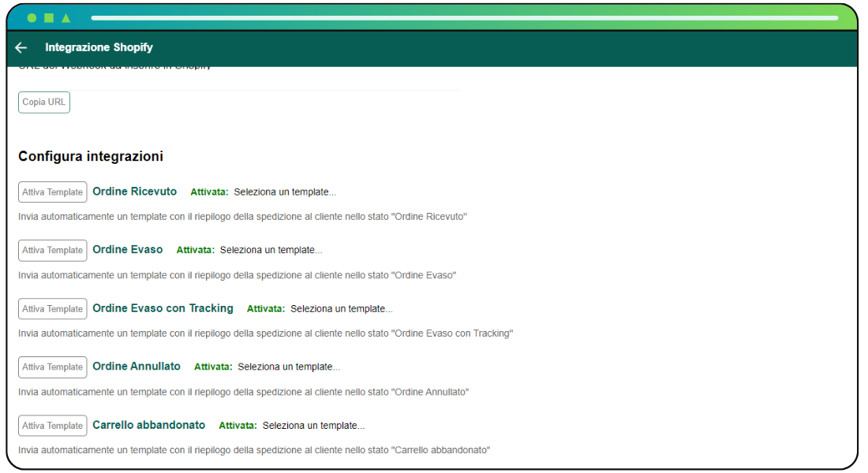Click Attivata label beside Ordine Ricevuto
Viewport: 868px width, 473px height.
click(x=209, y=192)
